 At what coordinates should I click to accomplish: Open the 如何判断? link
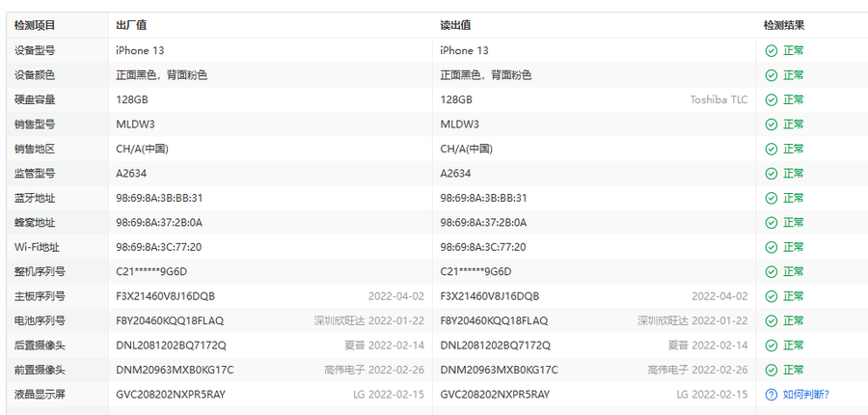point(806,395)
